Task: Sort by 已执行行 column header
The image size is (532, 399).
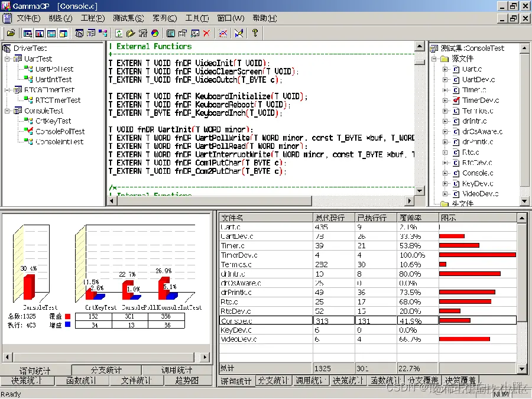Action: [x=375, y=218]
